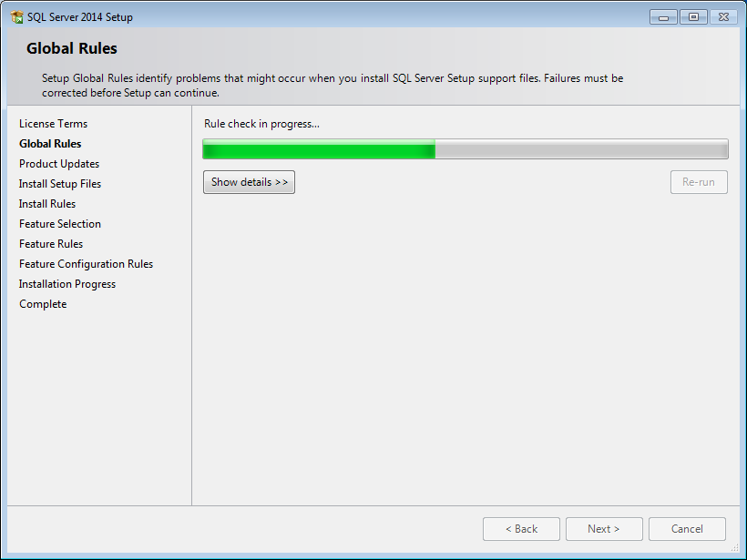
Task: Proceed with the Next button
Action: click(x=604, y=529)
